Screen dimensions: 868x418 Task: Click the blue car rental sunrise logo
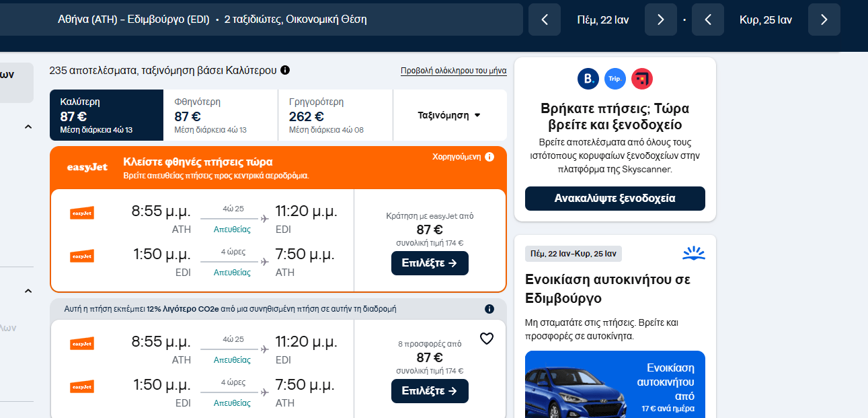(693, 254)
